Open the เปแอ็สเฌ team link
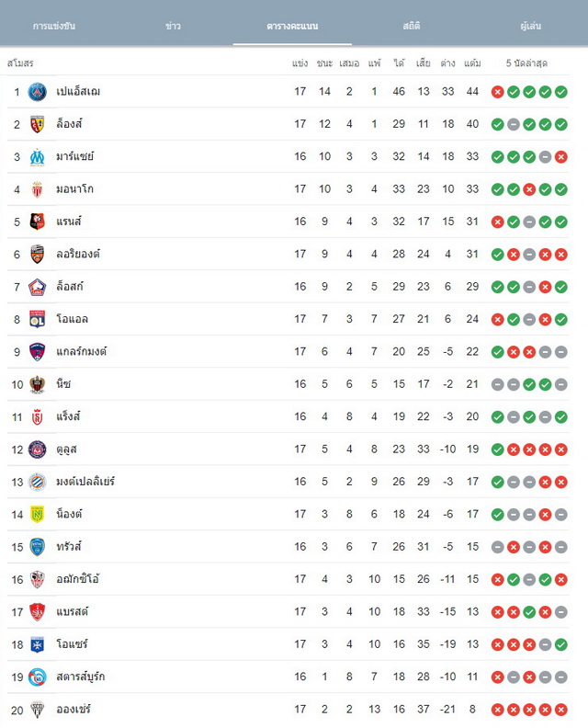Viewport: 588px width, 728px height. point(78,92)
